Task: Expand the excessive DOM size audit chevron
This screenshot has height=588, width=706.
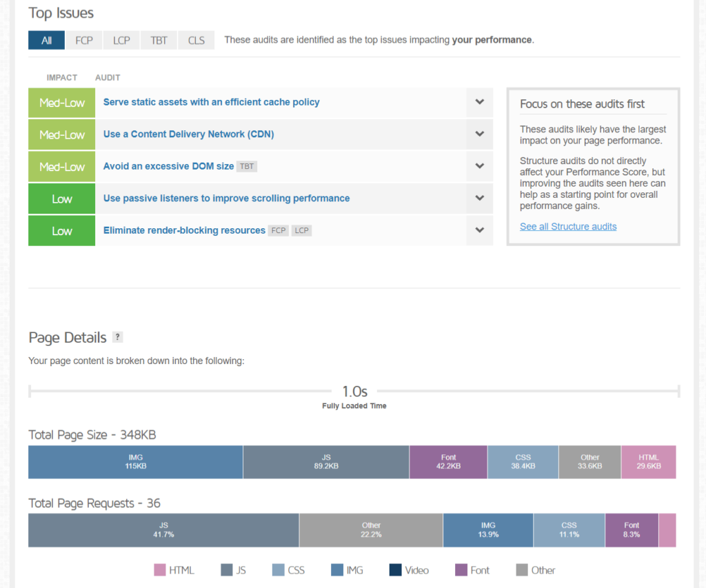Action: pos(480,166)
